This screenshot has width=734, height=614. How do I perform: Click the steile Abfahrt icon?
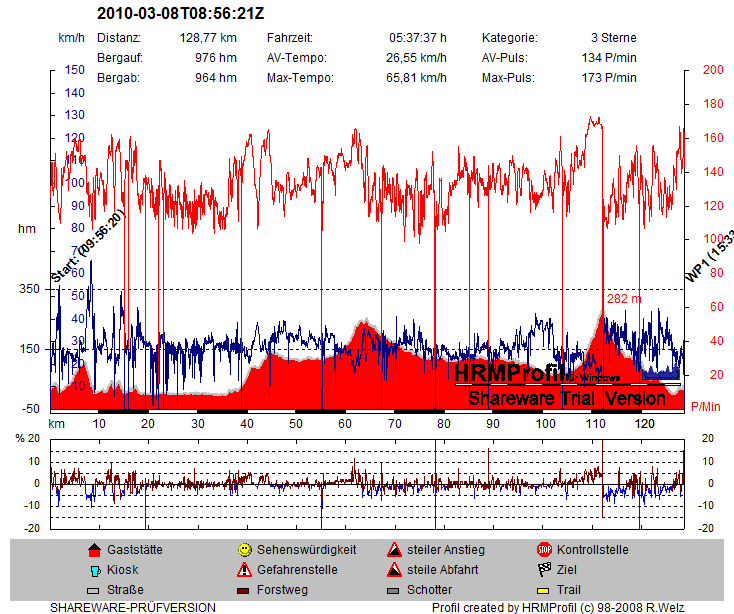click(x=394, y=570)
